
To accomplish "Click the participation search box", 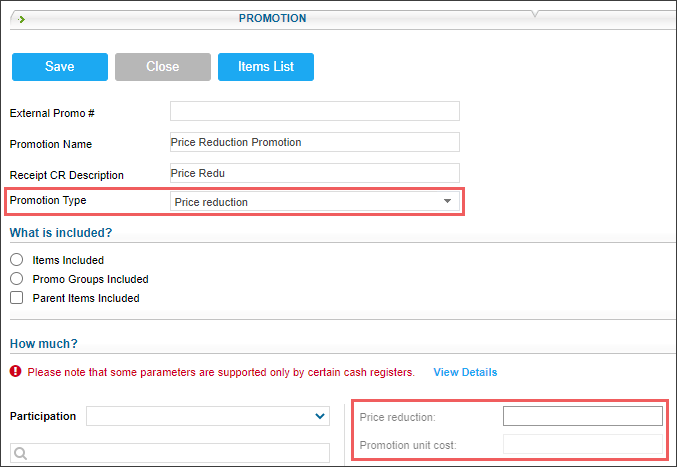I will tap(170, 453).
